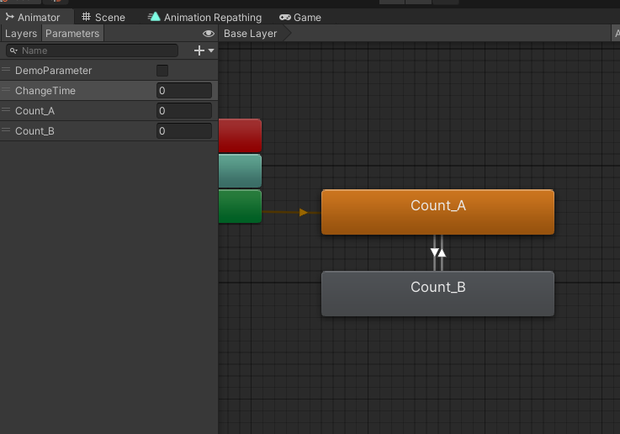620x434 pixels.
Task: Click the plus icon to add parameter
Action: [199, 51]
